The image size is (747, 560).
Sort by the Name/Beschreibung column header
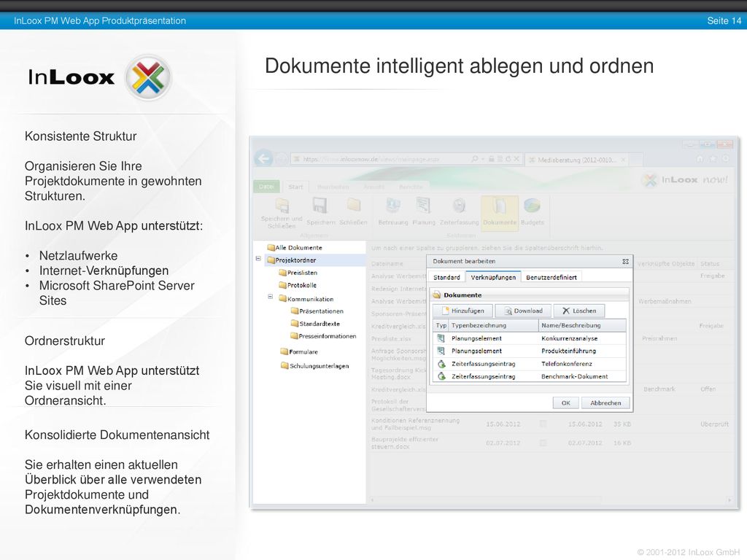[582, 325]
